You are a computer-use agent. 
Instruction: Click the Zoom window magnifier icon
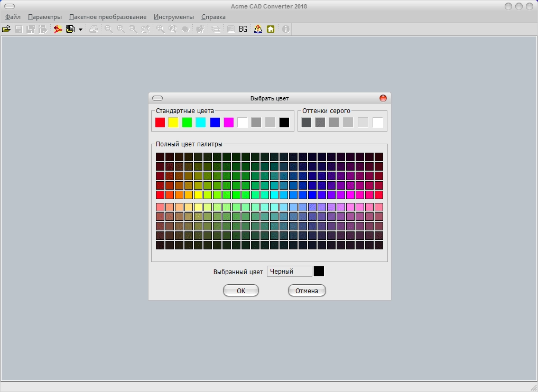pyautogui.click(x=133, y=29)
